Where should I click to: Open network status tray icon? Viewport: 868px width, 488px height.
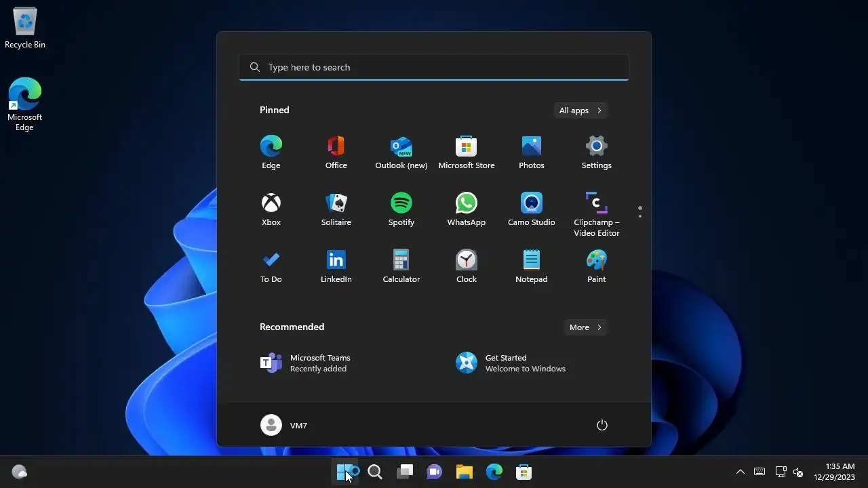781,472
